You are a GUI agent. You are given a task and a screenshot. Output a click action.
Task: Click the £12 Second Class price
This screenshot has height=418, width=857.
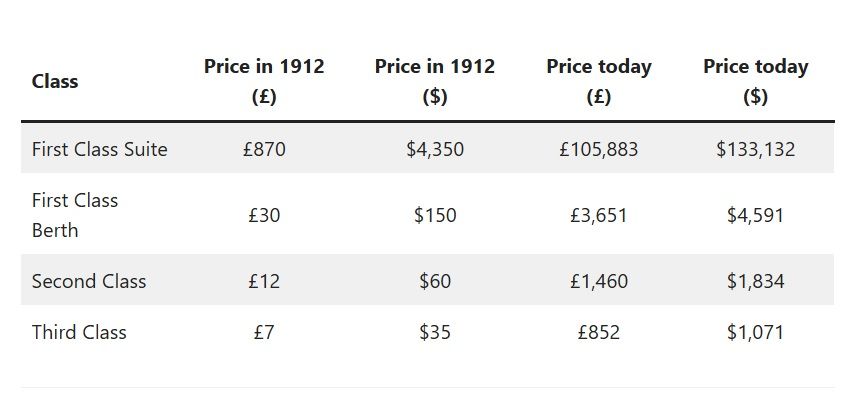coord(264,281)
